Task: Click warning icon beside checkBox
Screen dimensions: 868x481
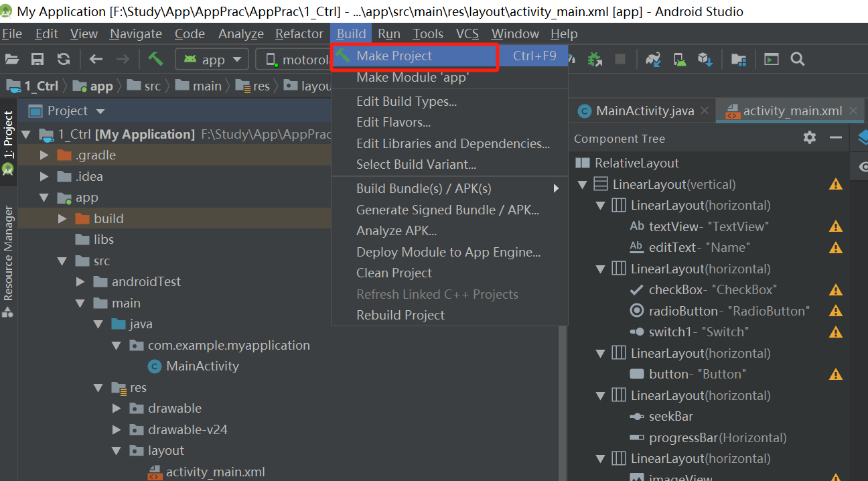Action: [835, 290]
